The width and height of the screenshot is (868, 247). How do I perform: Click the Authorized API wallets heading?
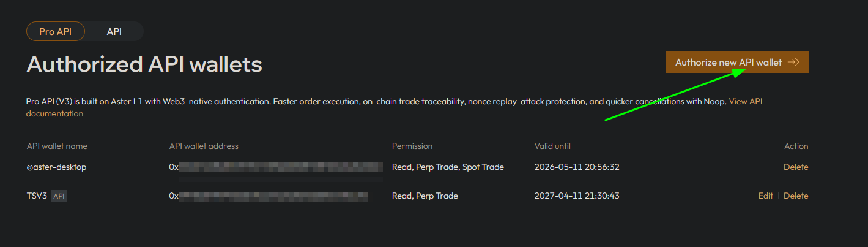coord(144,64)
